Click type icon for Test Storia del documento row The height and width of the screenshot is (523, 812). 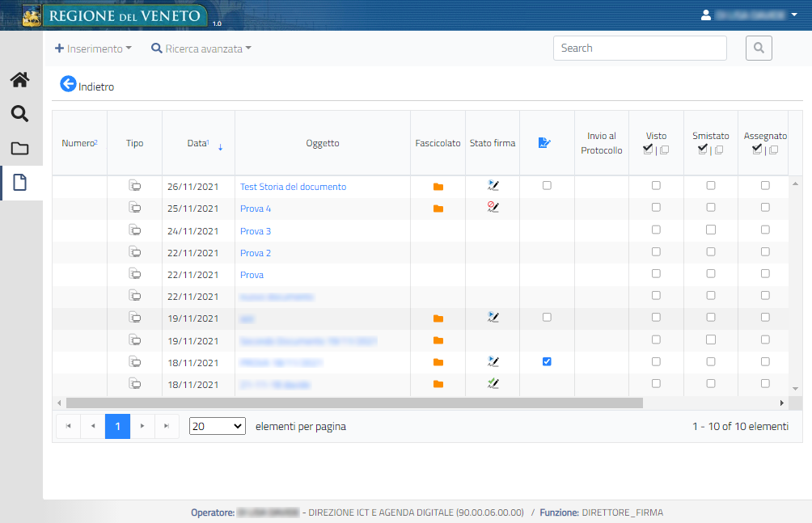[x=134, y=185]
